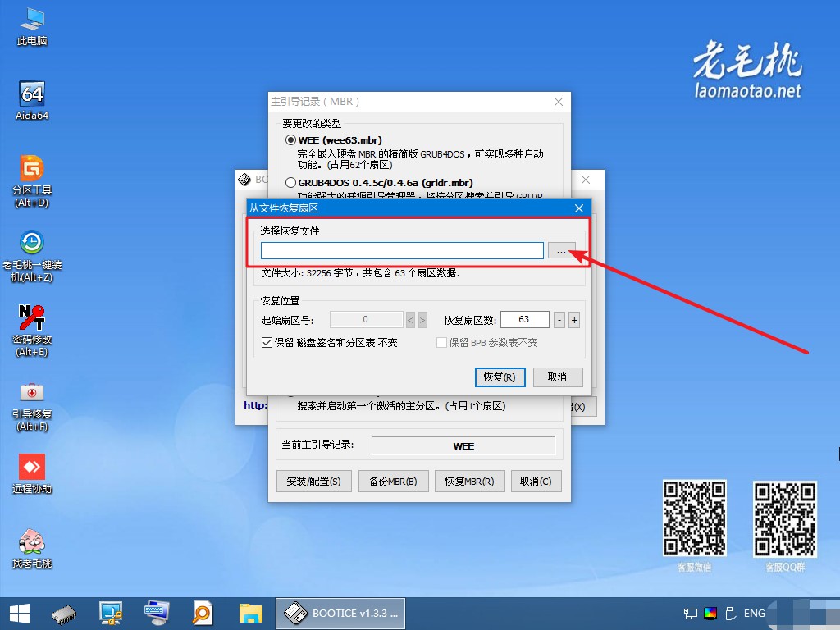Increase restore sector count with plus button
The image size is (840, 630).
point(574,321)
